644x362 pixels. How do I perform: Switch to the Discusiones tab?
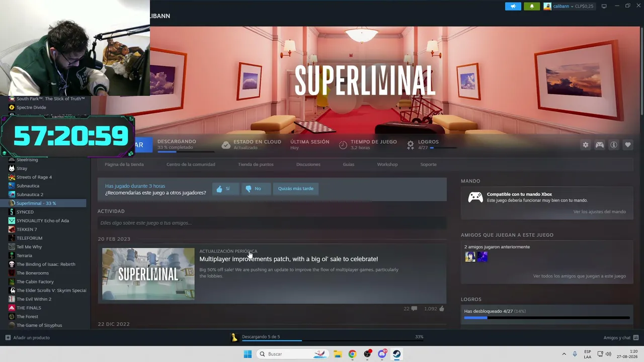308,164
